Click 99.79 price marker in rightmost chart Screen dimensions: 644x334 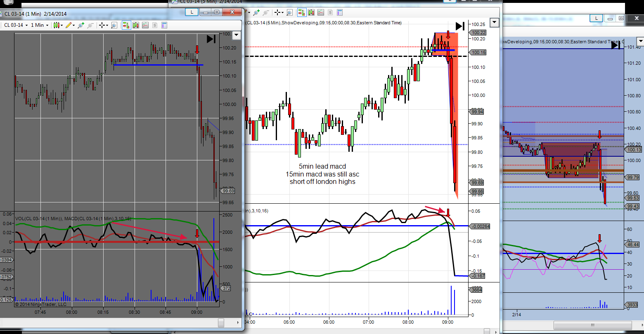pos(633,177)
